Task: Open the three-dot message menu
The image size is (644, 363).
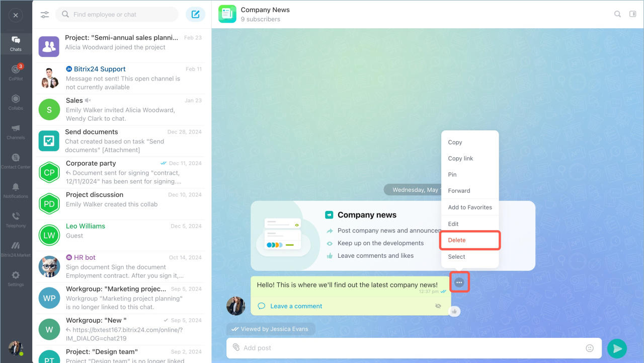Action: click(x=459, y=283)
